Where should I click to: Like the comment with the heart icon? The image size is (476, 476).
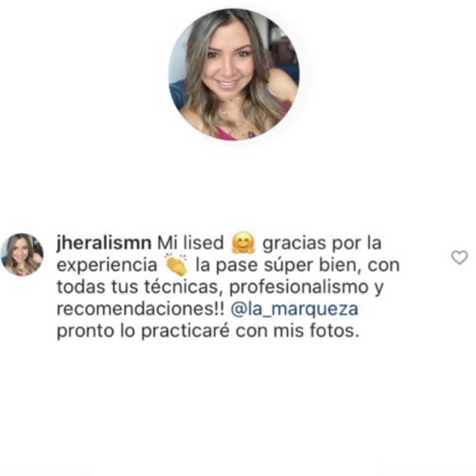pos(459,258)
